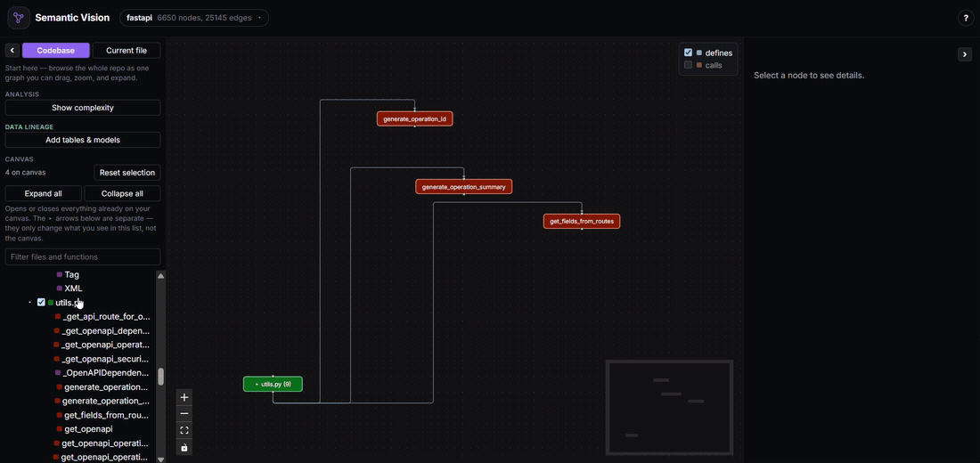Click the defines legend color square

pyautogui.click(x=698, y=53)
